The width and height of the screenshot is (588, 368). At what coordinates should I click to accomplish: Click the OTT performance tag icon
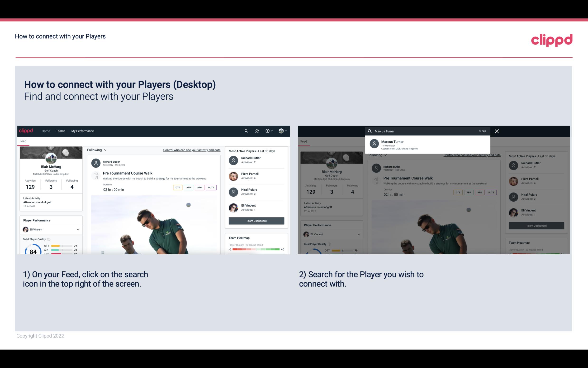[x=176, y=187]
